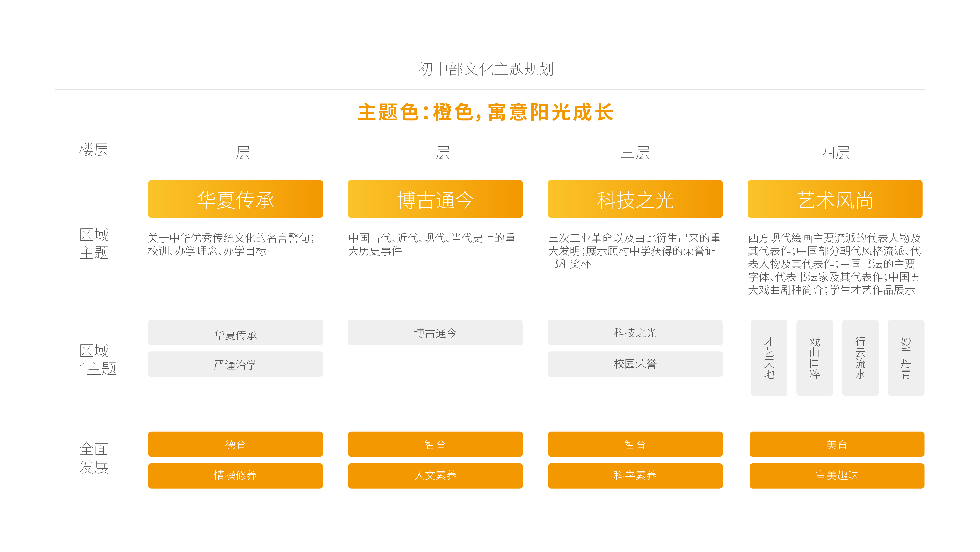
Task: Select the 艺术风尚 gradient banner
Action: (x=835, y=199)
